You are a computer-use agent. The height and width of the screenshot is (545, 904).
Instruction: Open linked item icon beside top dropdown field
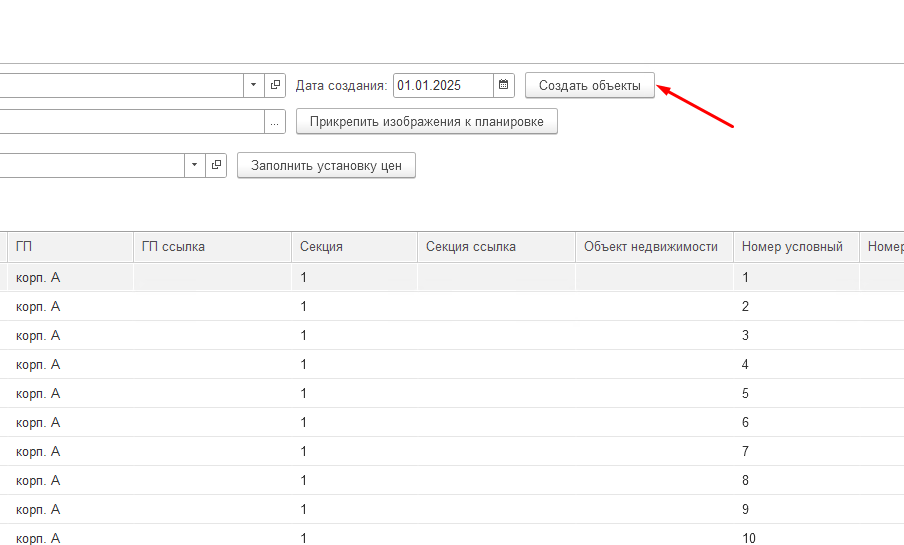coord(275,85)
